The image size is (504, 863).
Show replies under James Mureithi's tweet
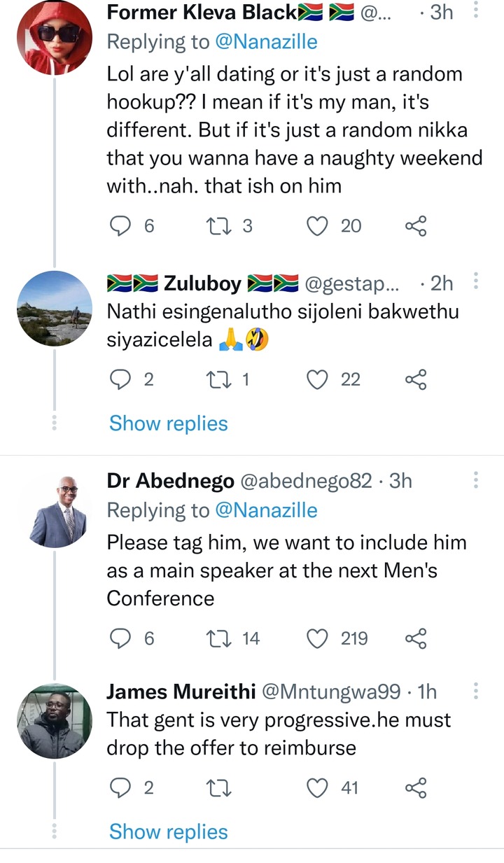169,832
